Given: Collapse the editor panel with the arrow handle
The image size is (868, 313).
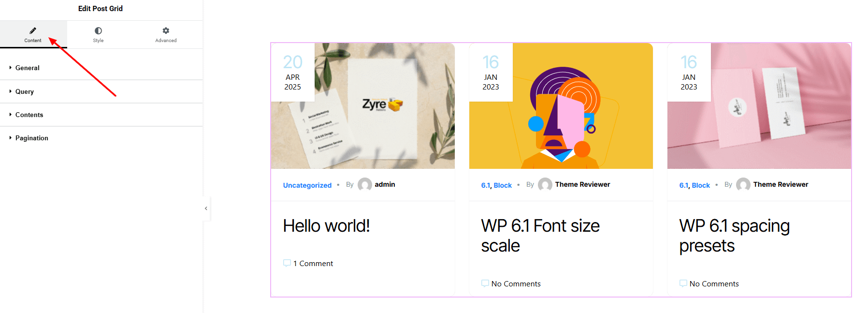Looking at the screenshot, I should (206, 209).
